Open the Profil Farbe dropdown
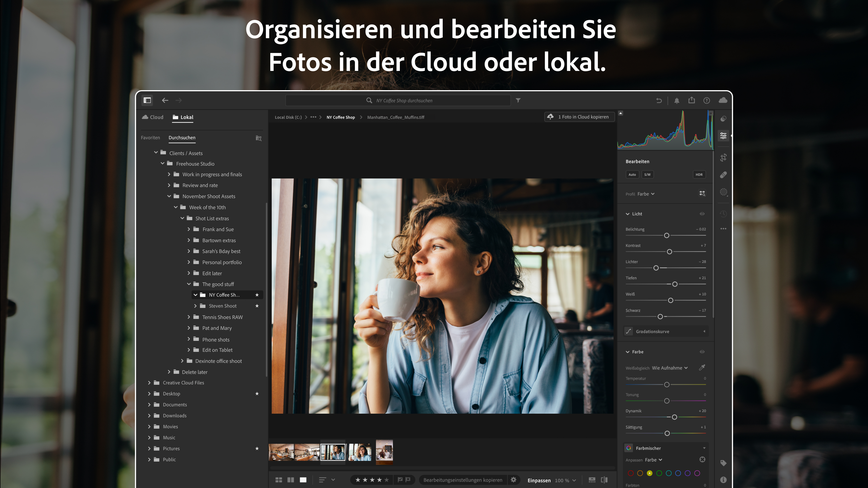 click(x=646, y=194)
